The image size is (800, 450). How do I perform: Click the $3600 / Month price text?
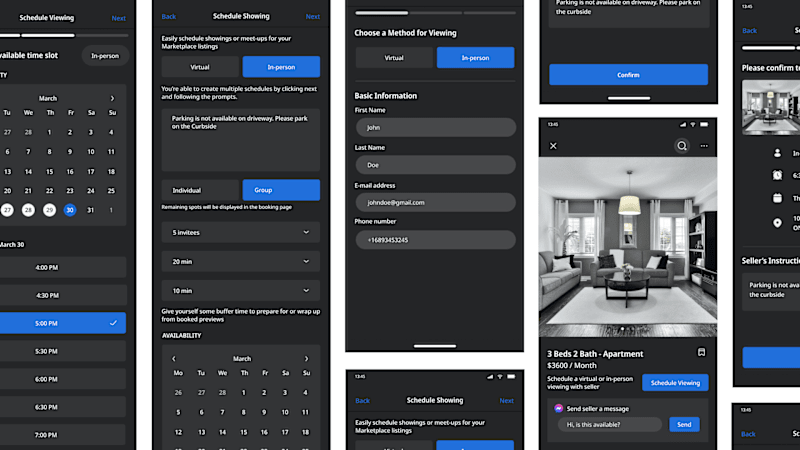pyautogui.click(x=572, y=365)
